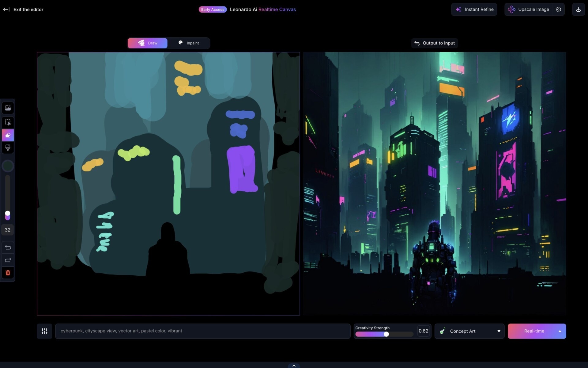Open the settings gear in the top bar
This screenshot has width=588, height=368.
click(x=558, y=9)
